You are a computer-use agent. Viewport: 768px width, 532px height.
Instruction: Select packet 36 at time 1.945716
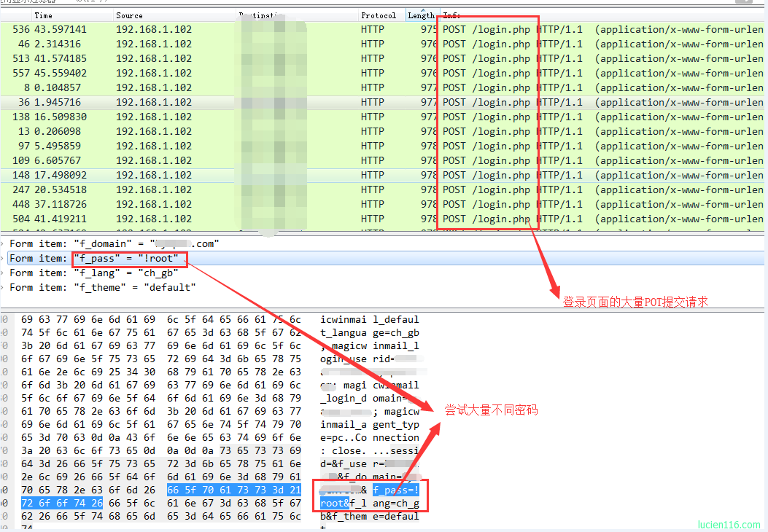pyautogui.click(x=382, y=102)
